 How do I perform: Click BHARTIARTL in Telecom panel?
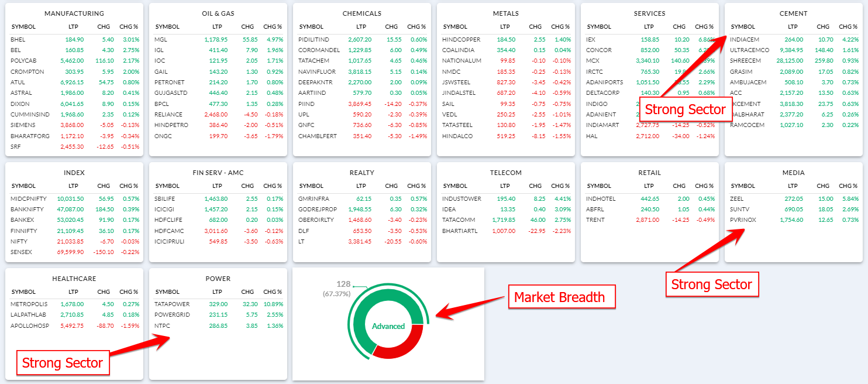tap(460, 231)
